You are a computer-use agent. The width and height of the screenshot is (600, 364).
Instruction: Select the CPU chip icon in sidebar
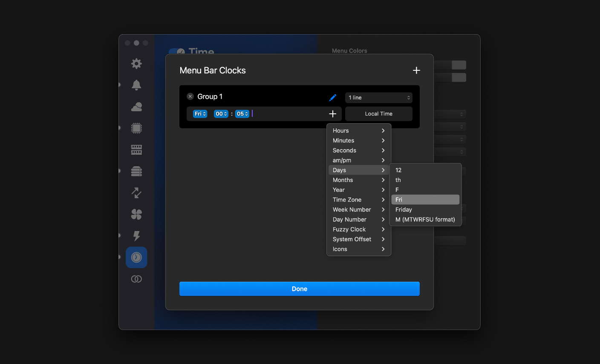click(136, 128)
